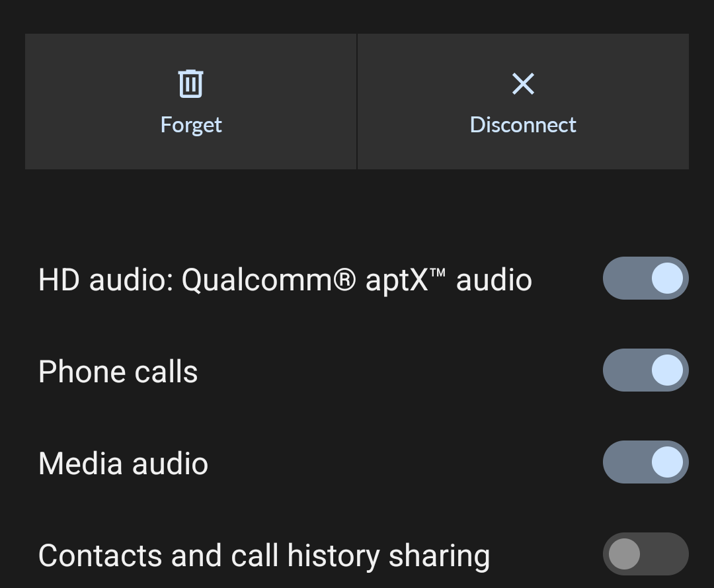Screen dimensions: 714x588
Task: Click the HD audio switch's light knob
Action: click(x=667, y=278)
